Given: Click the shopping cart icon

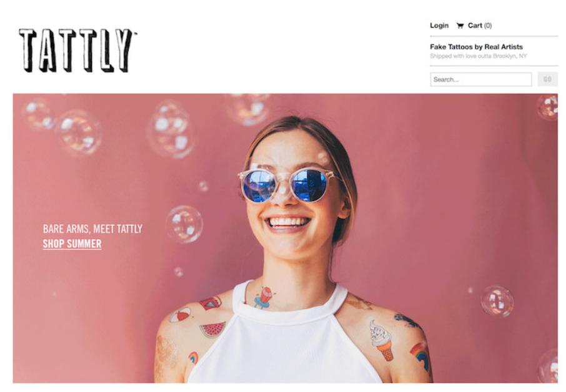Looking at the screenshot, I should pos(460,26).
